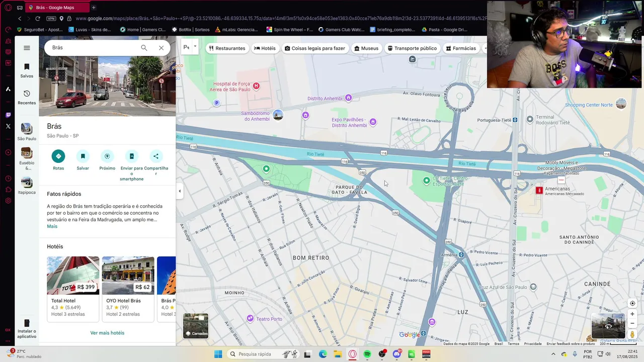Click the Street View pegman icon
This screenshot has width=644, height=362.
click(632, 335)
